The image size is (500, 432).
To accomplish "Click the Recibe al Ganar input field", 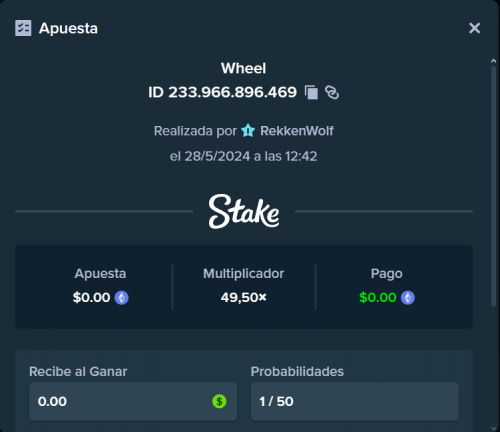I will (133, 401).
